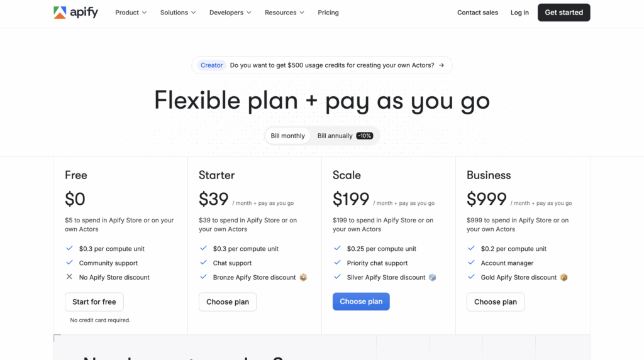Go to the Pricing page link
Image resolution: width=644 pixels, height=360 pixels.
click(x=328, y=13)
